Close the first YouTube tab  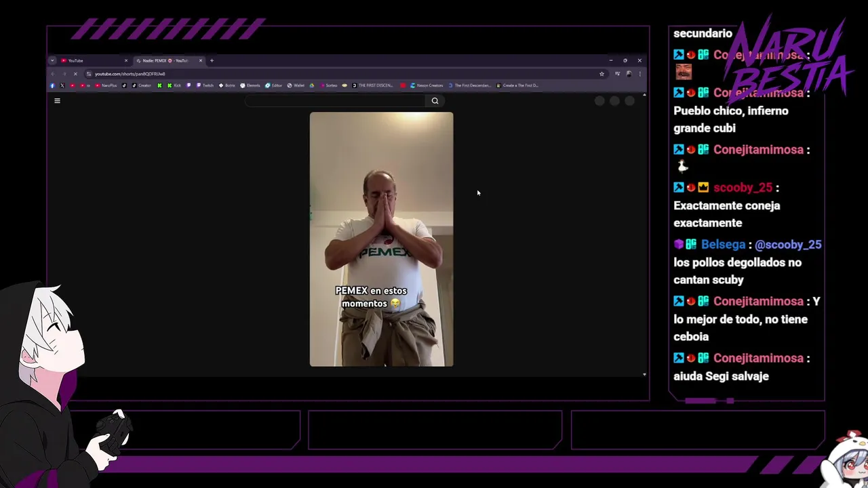[126, 60]
